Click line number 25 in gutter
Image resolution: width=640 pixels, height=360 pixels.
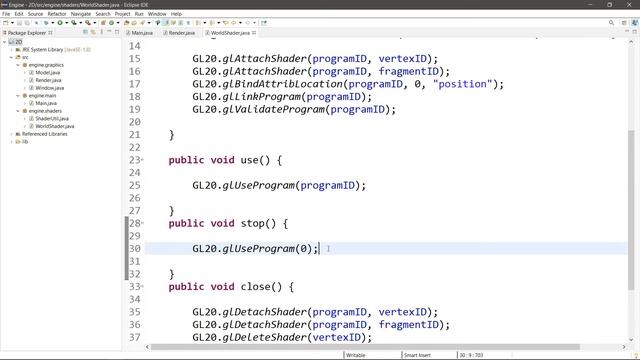pyautogui.click(x=135, y=185)
